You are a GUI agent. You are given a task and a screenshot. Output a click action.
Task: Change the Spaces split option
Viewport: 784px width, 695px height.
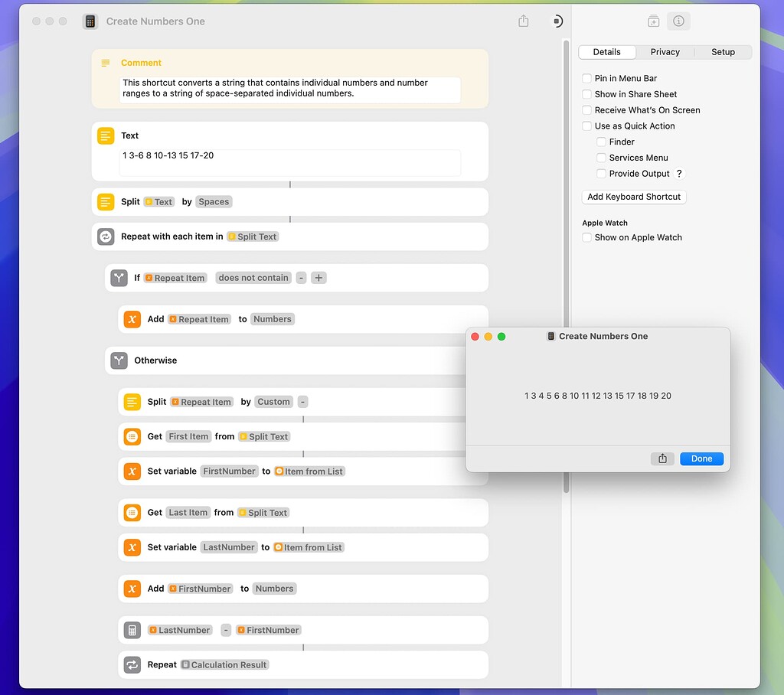213,201
